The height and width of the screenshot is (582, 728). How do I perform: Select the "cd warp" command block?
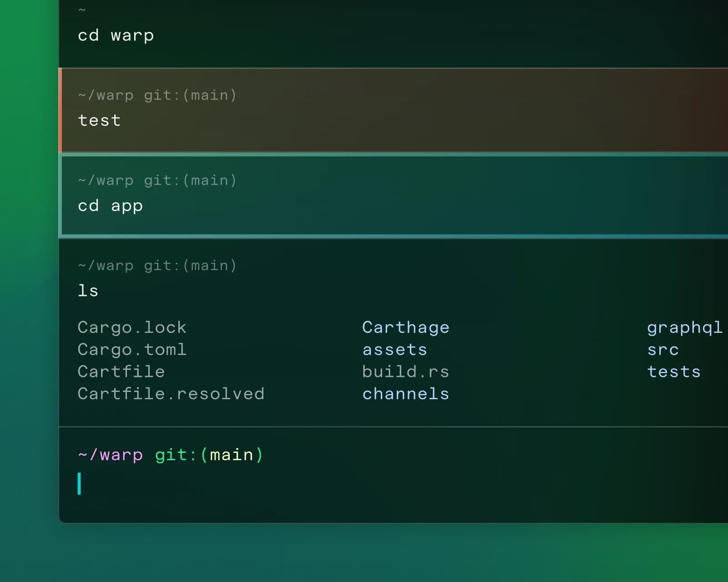click(x=116, y=35)
